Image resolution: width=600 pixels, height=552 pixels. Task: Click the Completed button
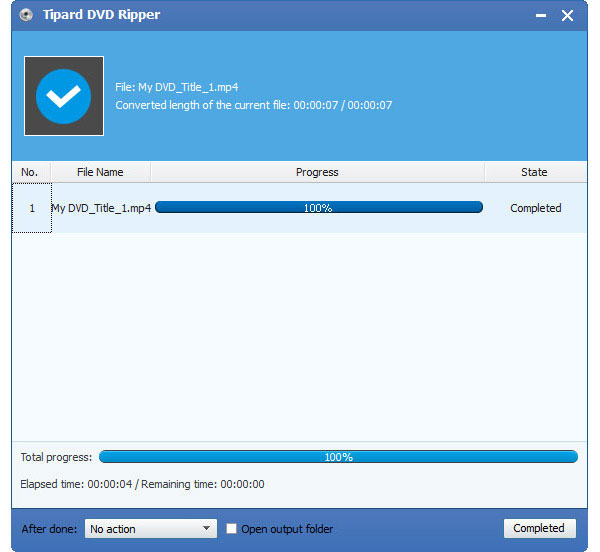[x=538, y=528]
